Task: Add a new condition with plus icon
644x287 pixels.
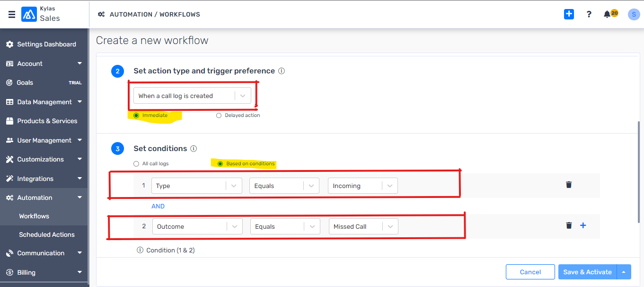Action: (x=583, y=225)
